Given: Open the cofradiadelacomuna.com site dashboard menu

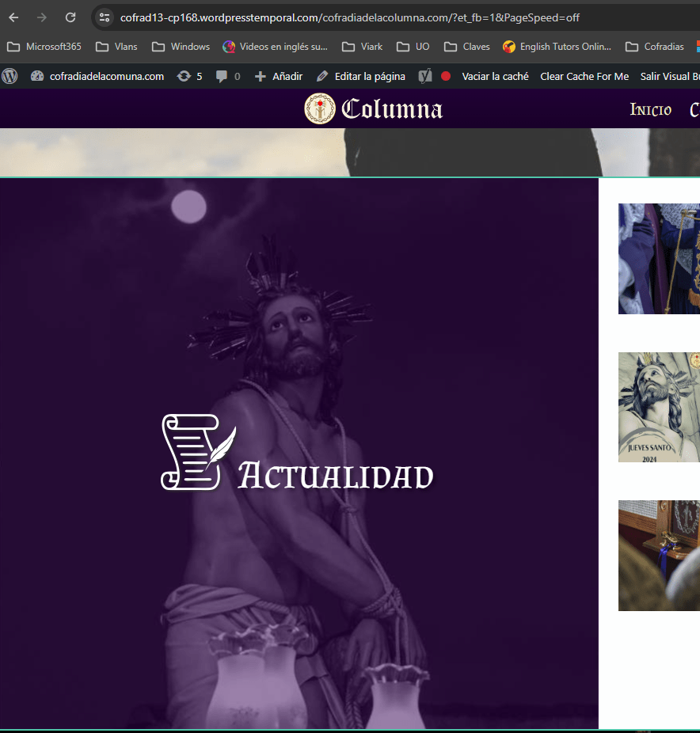Looking at the screenshot, I should (x=97, y=76).
